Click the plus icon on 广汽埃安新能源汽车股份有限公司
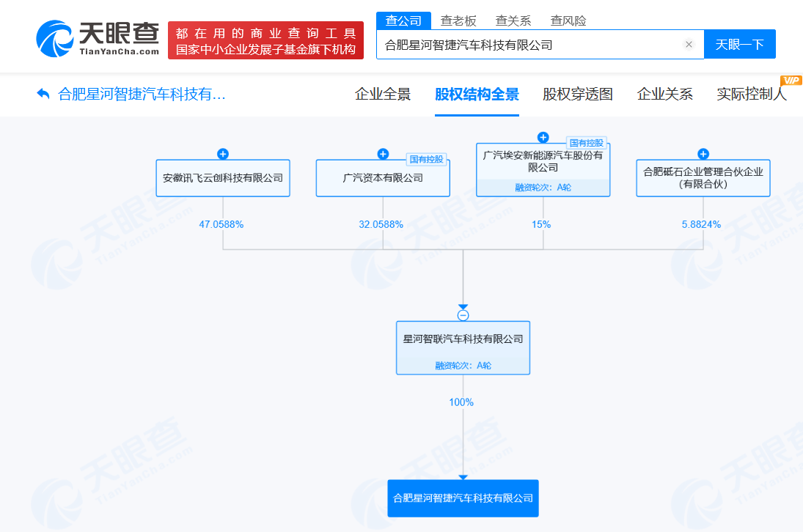The height and width of the screenshot is (532, 803). click(x=543, y=137)
